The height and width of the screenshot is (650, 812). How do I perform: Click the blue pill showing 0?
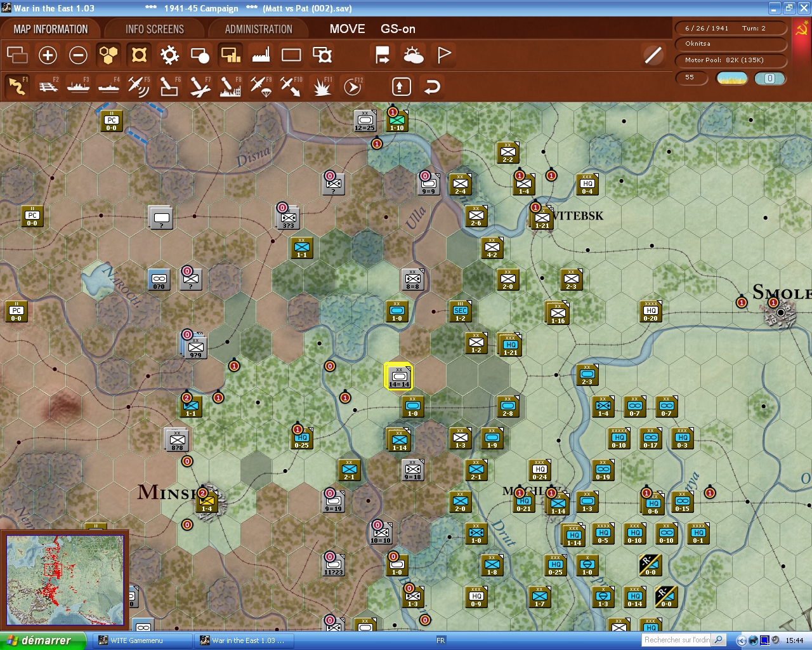pyautogui.click(x=770, y=78)
